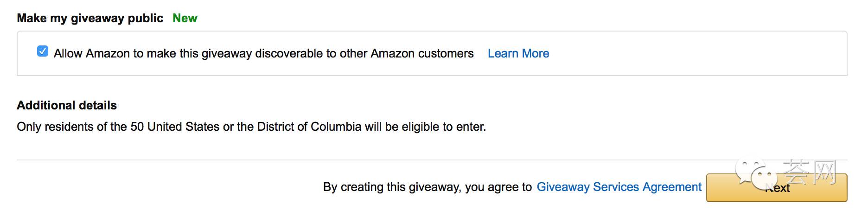Image resolution: width=868 pixels, height=217 pixels.
Task: Toggle Allow Amazon to make giveaway discoverable
Action: click(43, 51)
